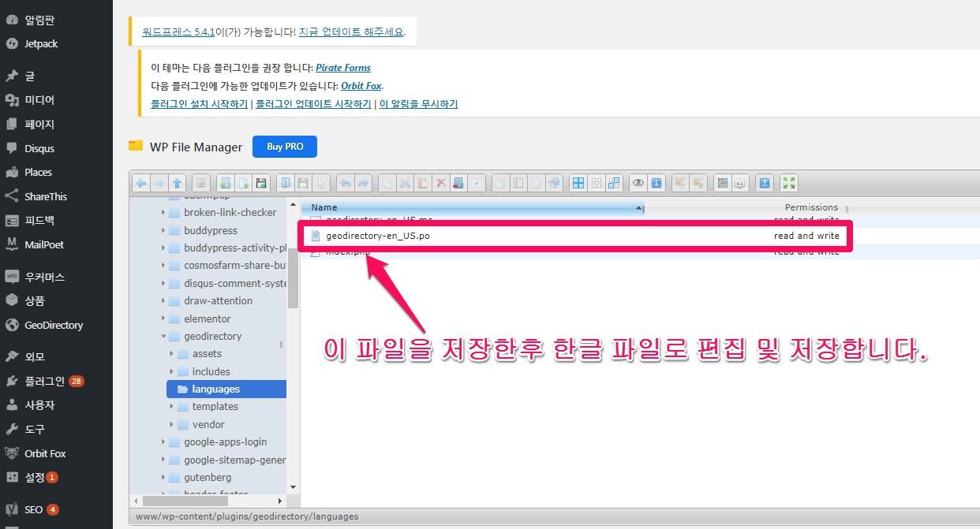This screenshot has width=980, height=529.
Task: Click the select none icon
Action: (597, 183)
